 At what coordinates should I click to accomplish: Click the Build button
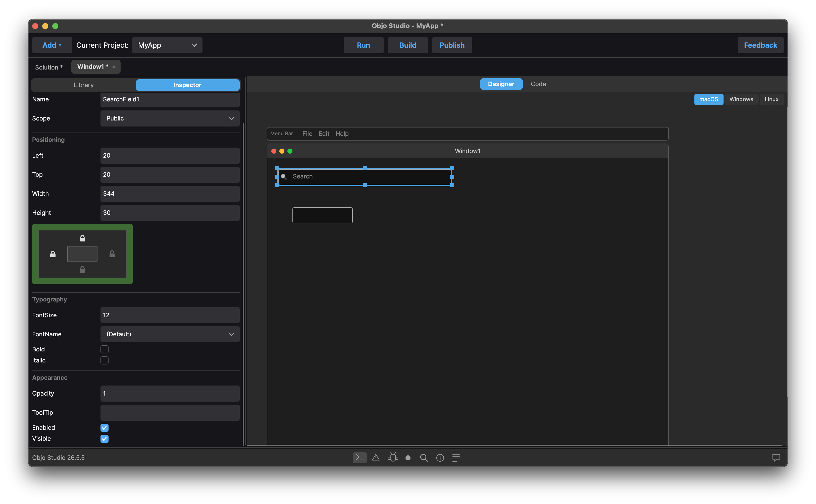[x=408, y=45]
